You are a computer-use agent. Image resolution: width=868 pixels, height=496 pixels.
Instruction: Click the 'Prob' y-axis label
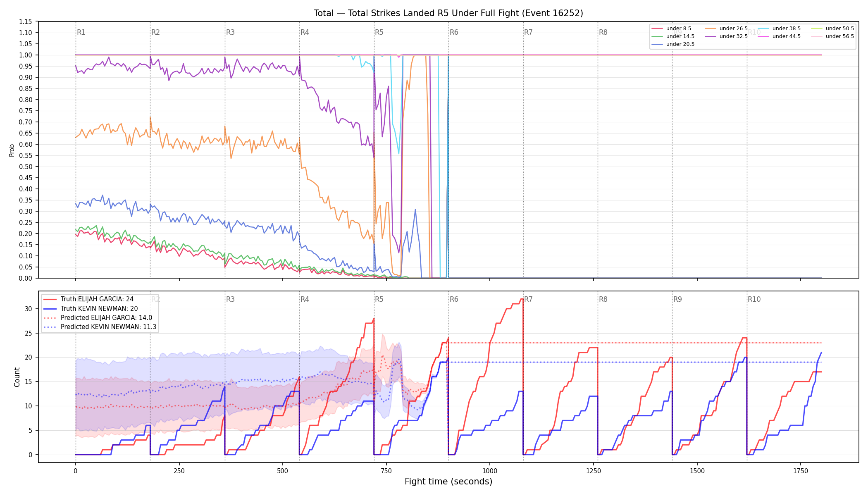(x=12, y=150)
